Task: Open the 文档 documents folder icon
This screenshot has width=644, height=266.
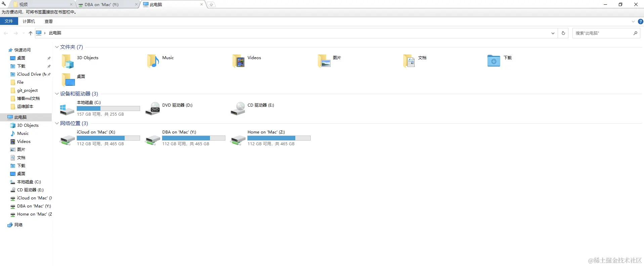Action: [x=409, y=61]
